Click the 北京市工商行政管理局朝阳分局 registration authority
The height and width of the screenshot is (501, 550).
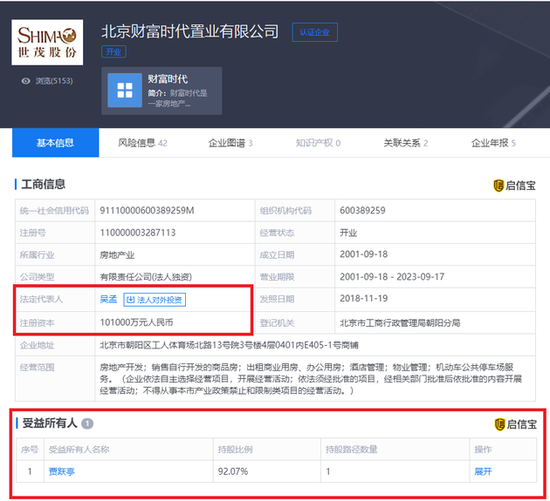click(x=400, y=323)
